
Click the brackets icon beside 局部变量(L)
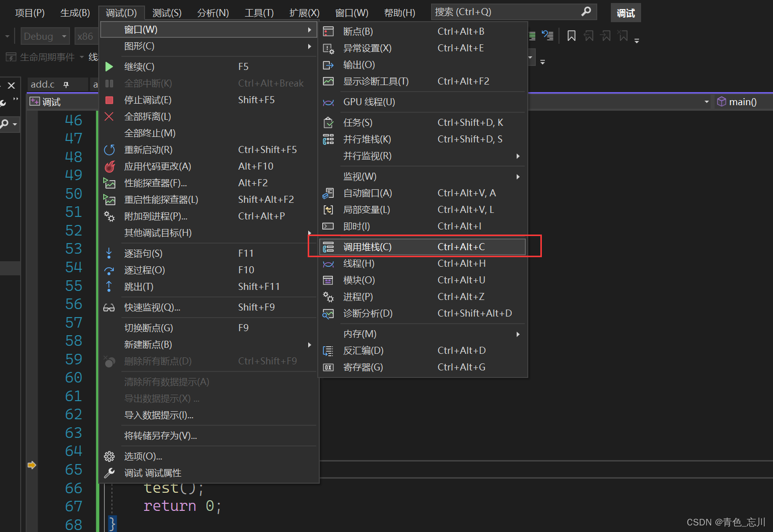click(x=328, y=210)
